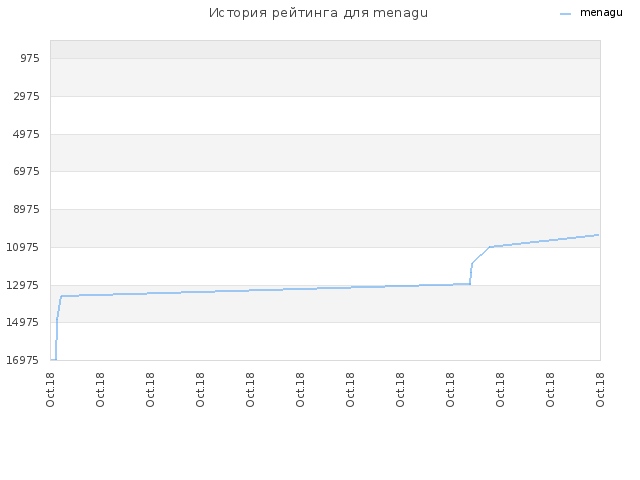
Task: Click the sharp jump in the line near 12975
Action: click(x=471, y=273)
